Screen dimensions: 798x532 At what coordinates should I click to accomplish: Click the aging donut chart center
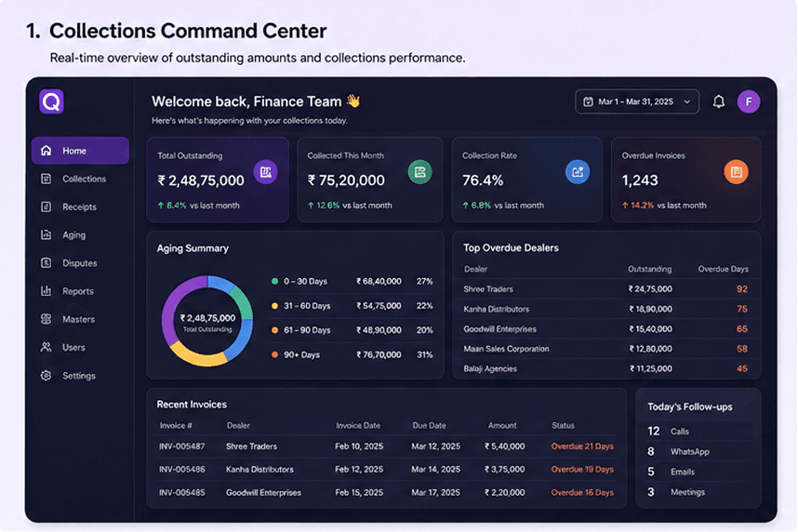[207, 322]
